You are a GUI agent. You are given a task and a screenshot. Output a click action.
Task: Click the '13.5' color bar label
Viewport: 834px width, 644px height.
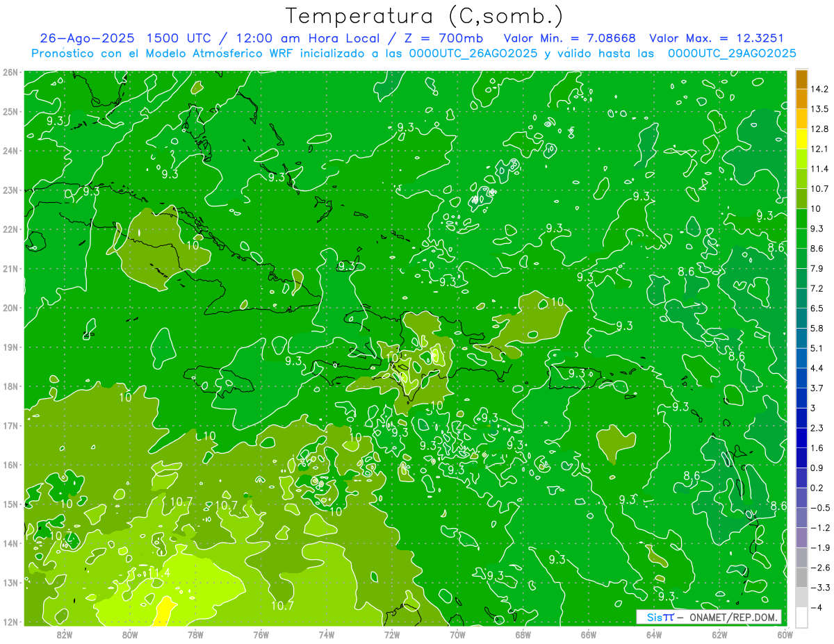[x=819, y=109]
